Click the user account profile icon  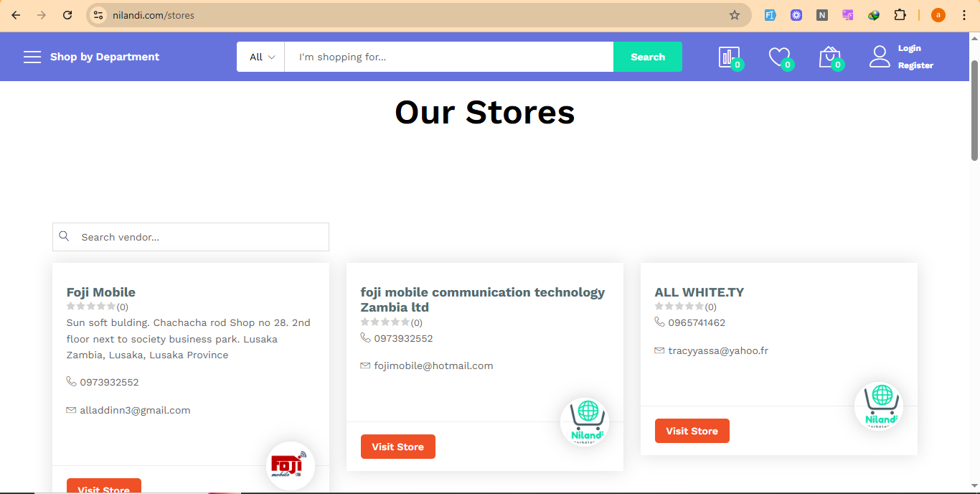coord(880,57)
